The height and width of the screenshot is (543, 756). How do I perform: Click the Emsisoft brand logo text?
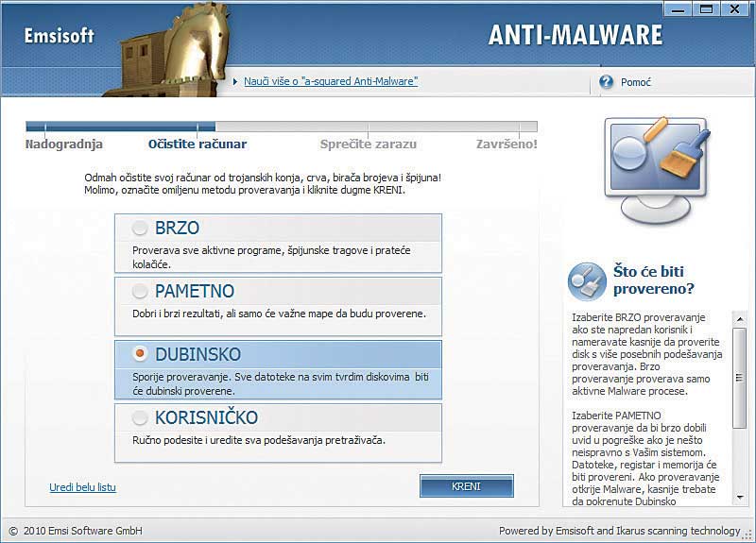[60, 36]
